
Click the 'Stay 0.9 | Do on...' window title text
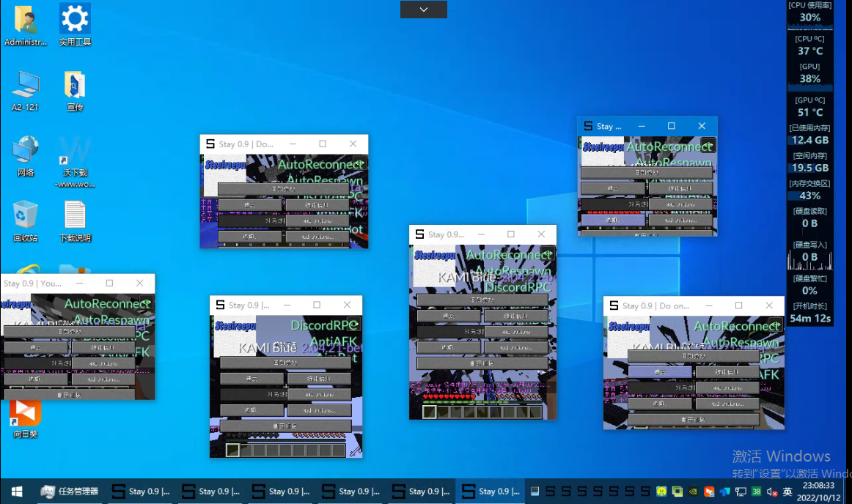655,305
